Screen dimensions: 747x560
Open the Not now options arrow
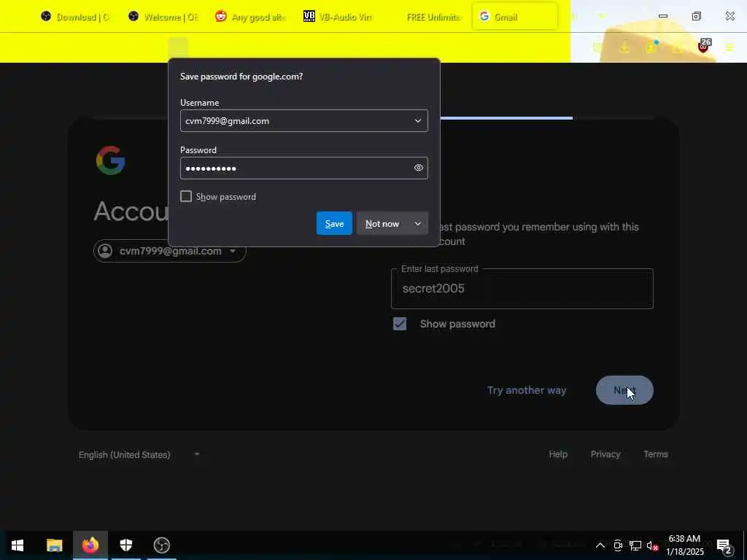pyautogui.click(x=418, y=224)
